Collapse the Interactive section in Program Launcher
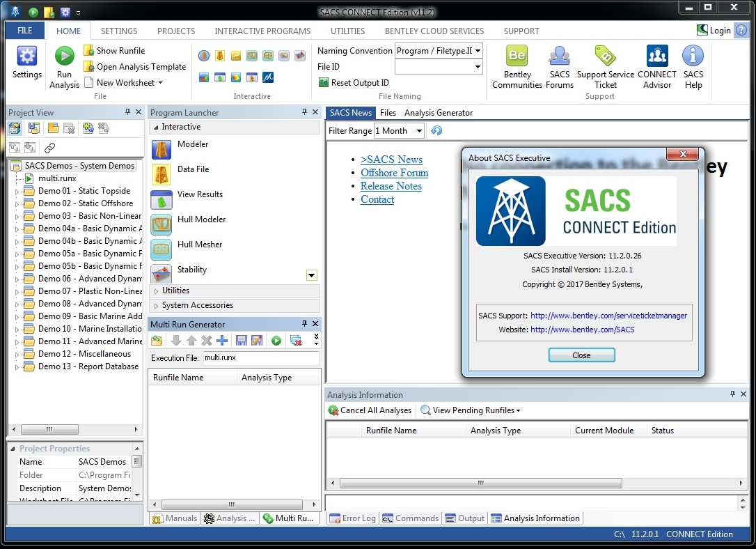 [156, 127]
